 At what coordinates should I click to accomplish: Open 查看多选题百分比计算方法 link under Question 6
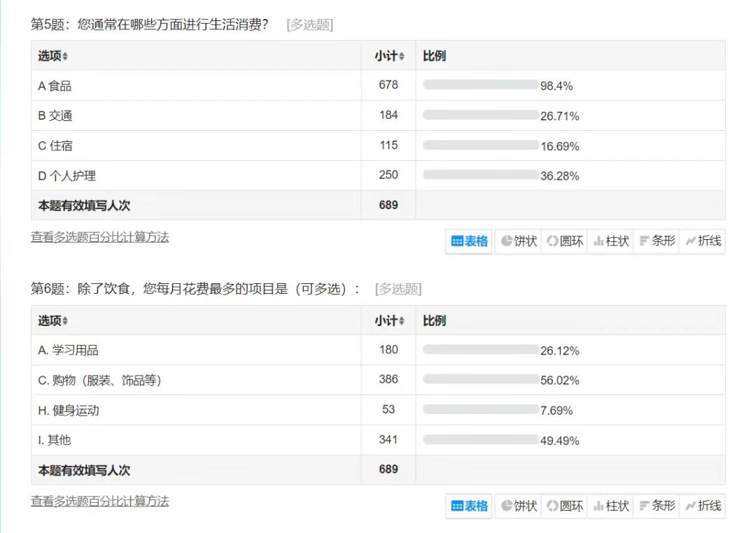pos(99,502)
